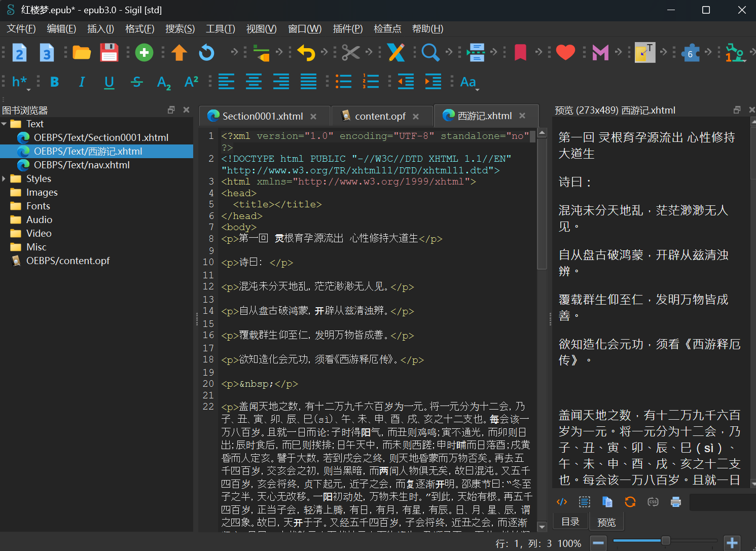
Task: Increase indent
Action: [433, 82]
